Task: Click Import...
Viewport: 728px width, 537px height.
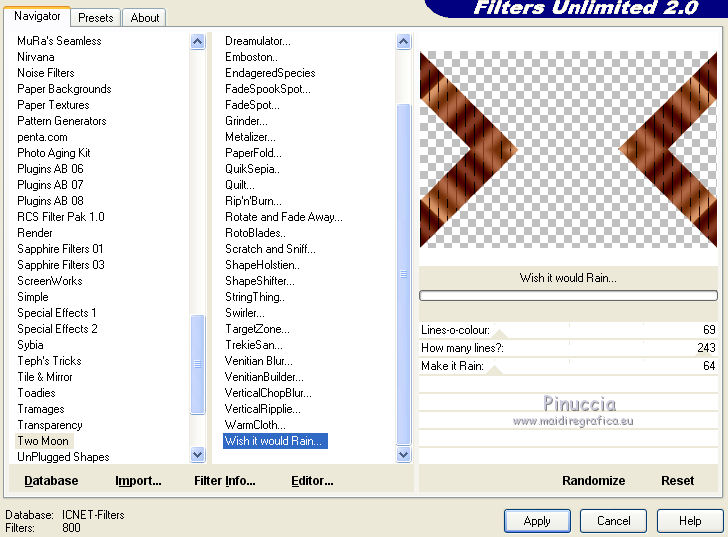Action: [138, 480]
